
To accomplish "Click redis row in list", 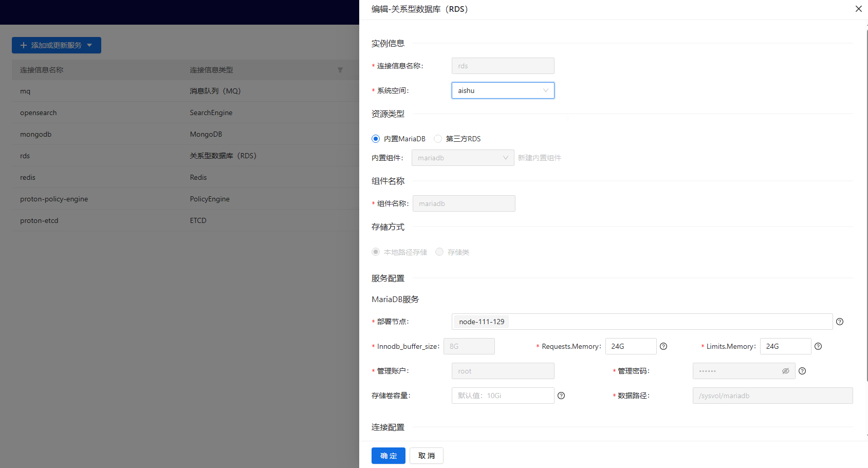I will 186,177.
